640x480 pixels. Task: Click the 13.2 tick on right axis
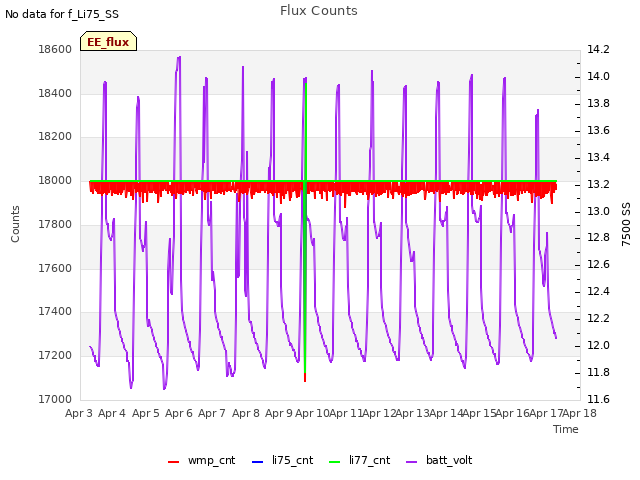coord(598,184)
